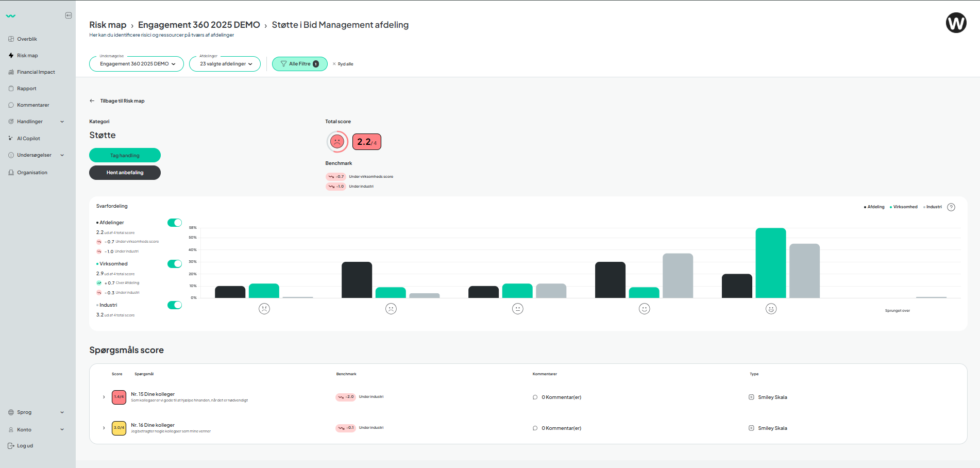This screenshot has height=468, width=980.
Task: Click the 1.4/4 score badge
Action: [119, 397]
